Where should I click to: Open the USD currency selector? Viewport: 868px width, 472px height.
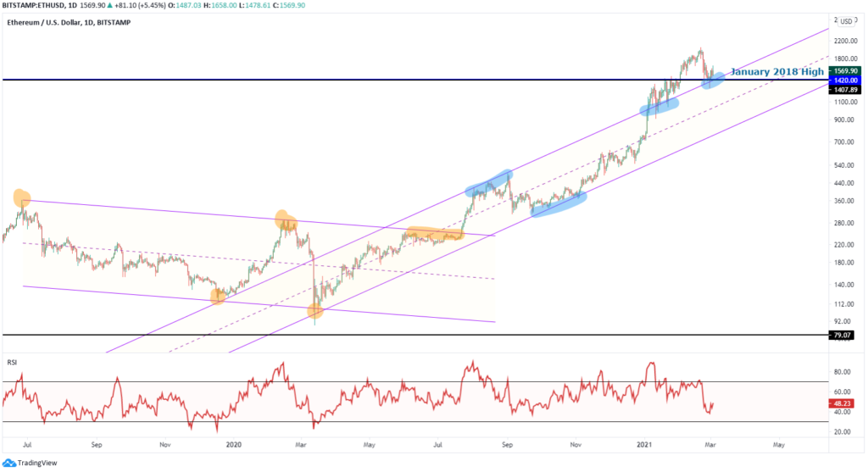point(845,21)
